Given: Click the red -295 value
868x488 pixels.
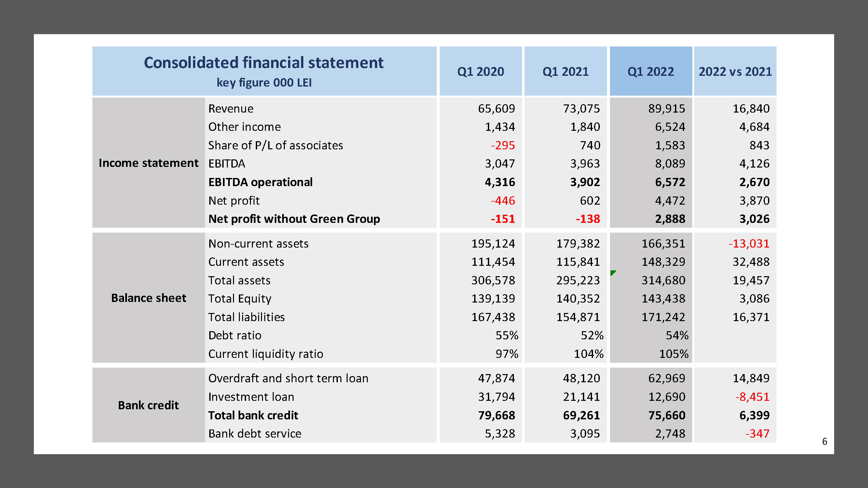Looking at the screenshot, I should click(x=503, y=145).
